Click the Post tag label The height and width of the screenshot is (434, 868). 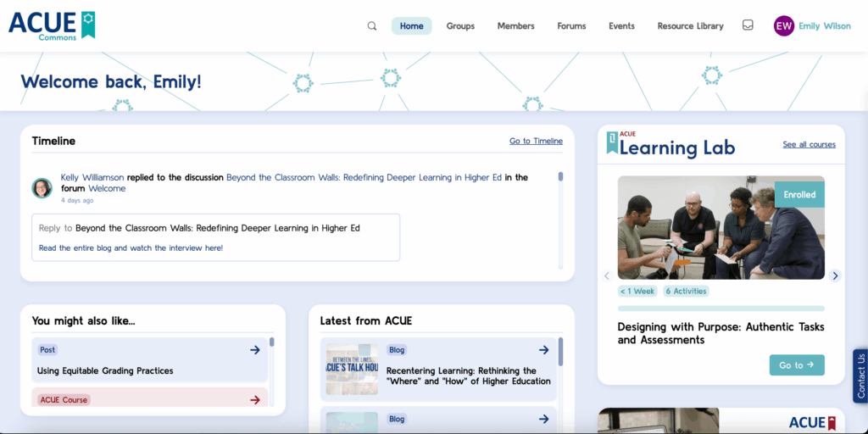[x=47, y=350]
